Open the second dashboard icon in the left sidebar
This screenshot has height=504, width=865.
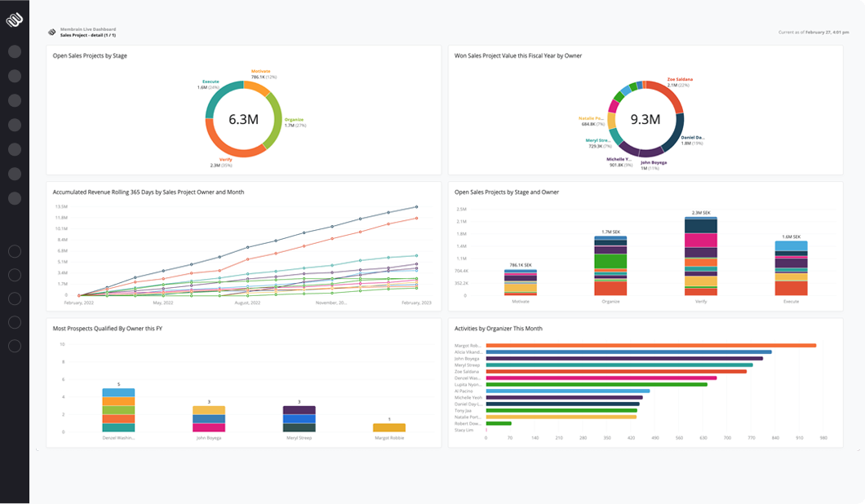point(14,75)
